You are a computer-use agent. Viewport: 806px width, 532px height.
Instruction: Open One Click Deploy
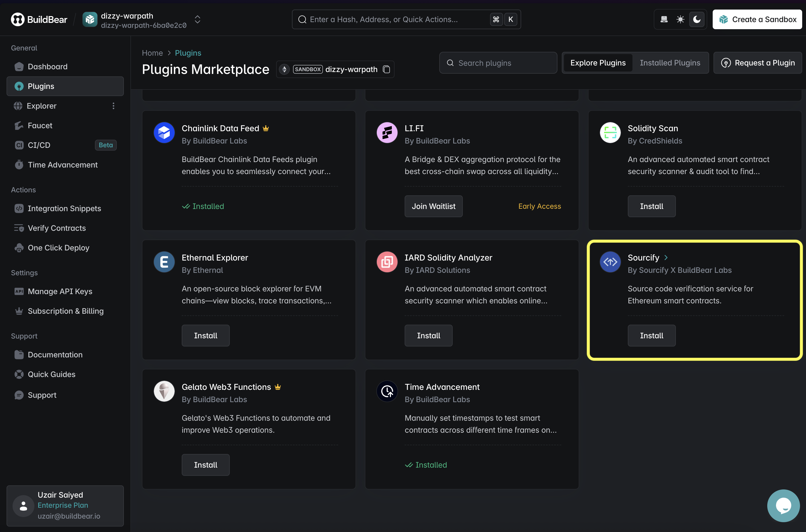tap(65, 248)
